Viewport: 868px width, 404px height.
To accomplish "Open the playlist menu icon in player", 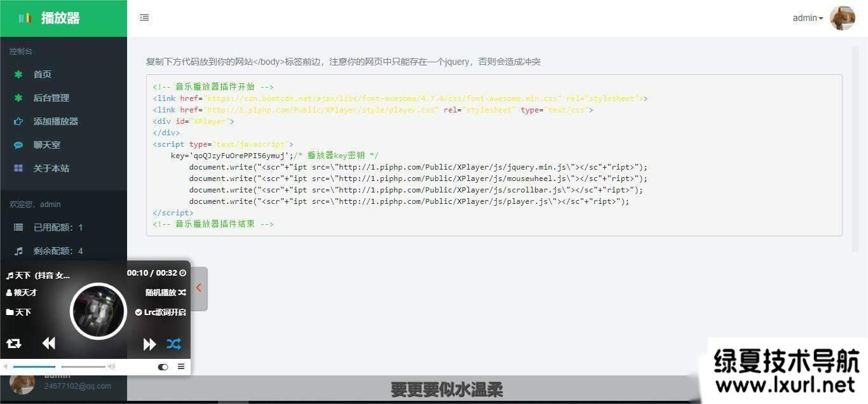I will [181, 367].
